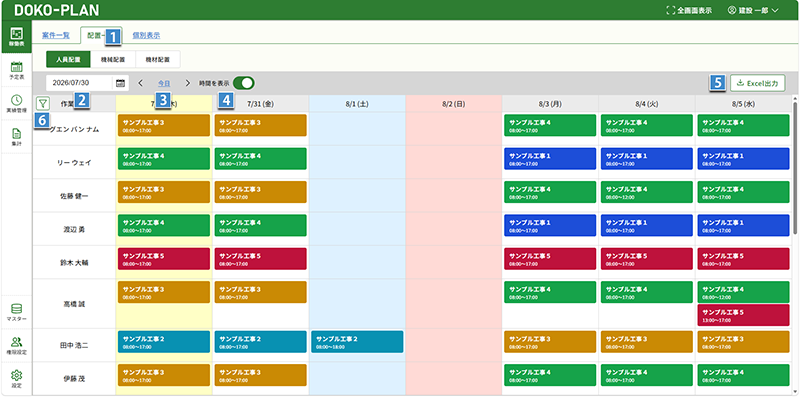Image resolution: width=800 pixels, height=397 pixels.
Task: Select worker row 渡辺 勇
Action: point(74,229)
